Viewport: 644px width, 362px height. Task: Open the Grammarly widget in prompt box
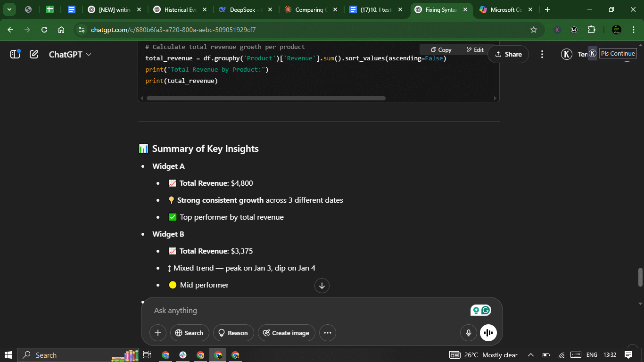pyautogui.click(x=481, y=310)
